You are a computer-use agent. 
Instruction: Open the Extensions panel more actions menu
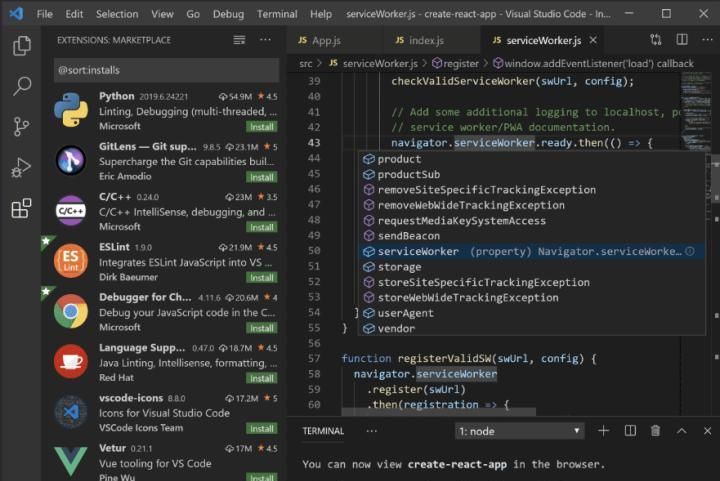(265, 40)
